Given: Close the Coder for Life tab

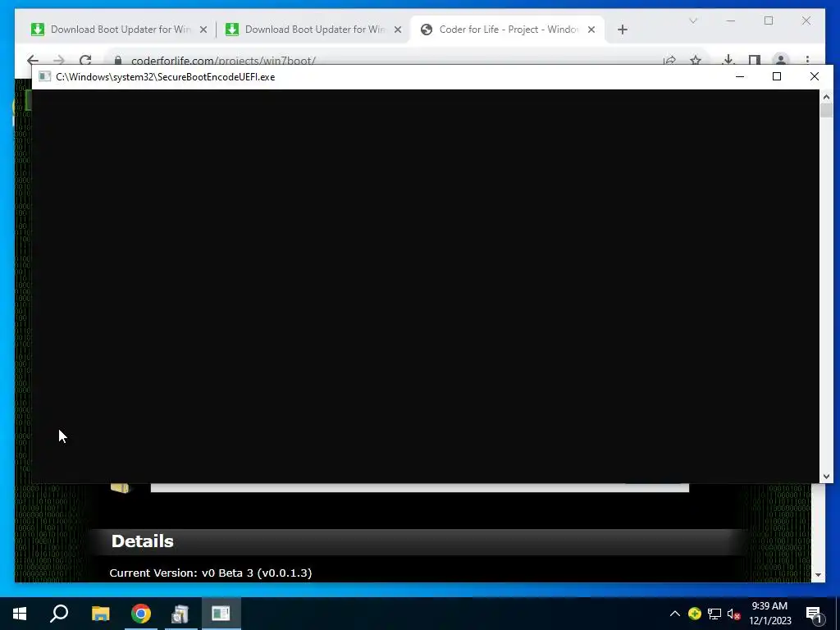Looking at the screenshot, I should pos(591,30).
